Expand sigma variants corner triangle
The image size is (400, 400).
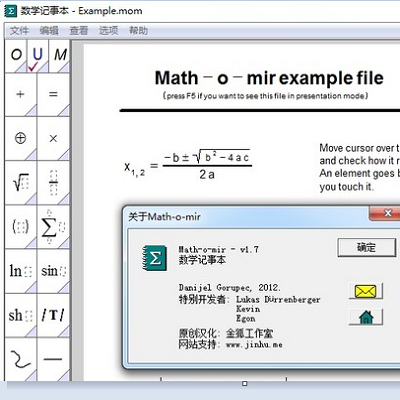pyautogui.click(x=65, y=244)
